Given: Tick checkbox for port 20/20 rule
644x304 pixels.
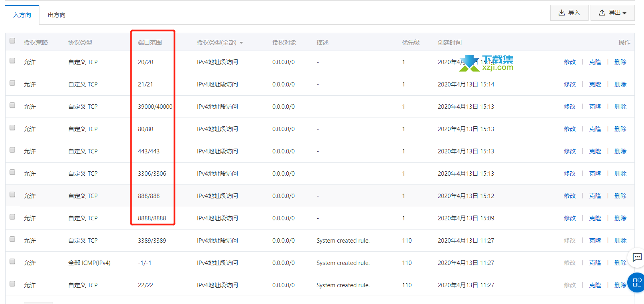Looking at the screenshot, I should [x=12, y=61].
